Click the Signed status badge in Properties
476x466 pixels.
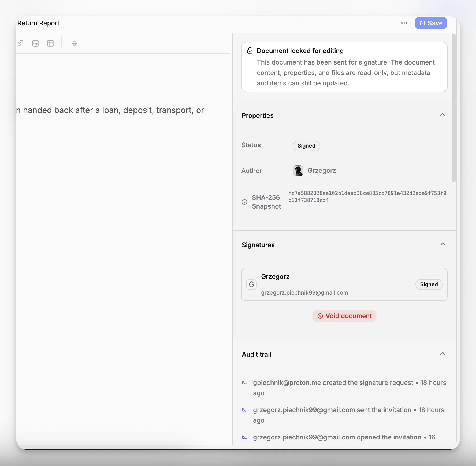306,146
